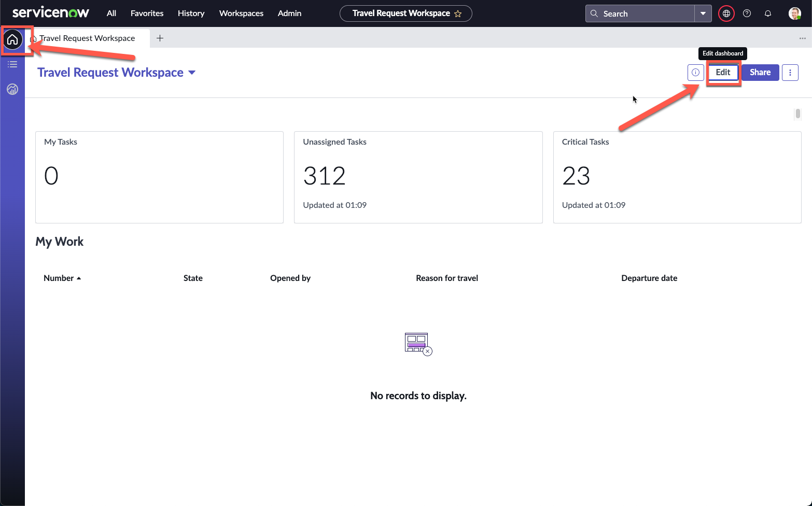Sort by the State column header
This screenshot has width=812, height=506.
[193, 278]
